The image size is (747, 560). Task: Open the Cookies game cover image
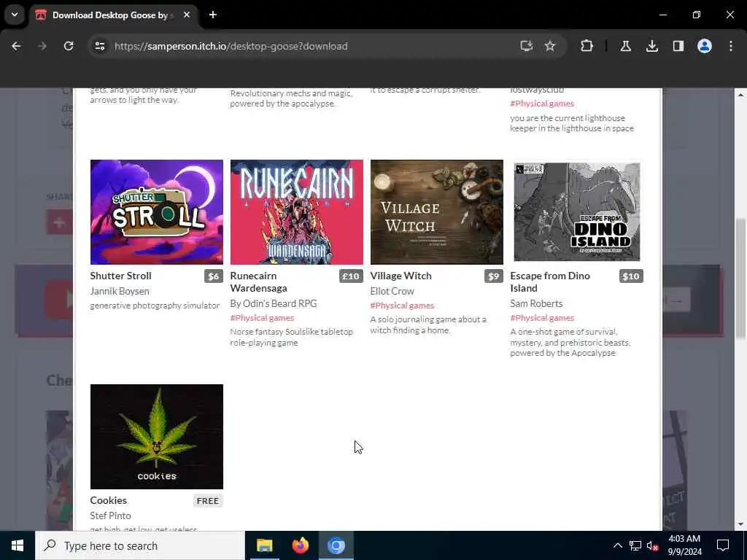[157, 436]
